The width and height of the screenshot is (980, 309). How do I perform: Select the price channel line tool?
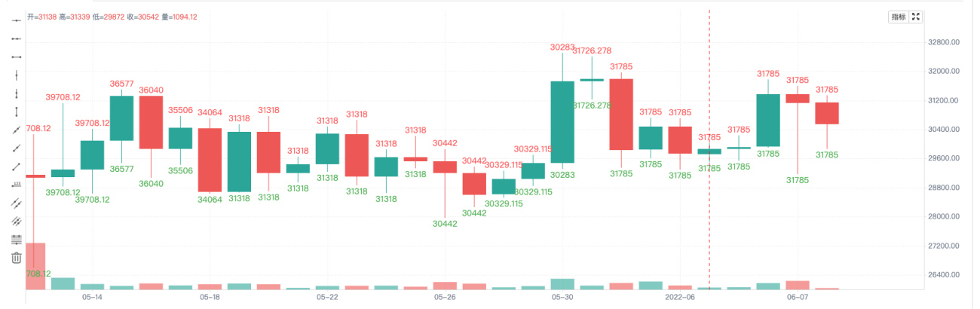17,203
